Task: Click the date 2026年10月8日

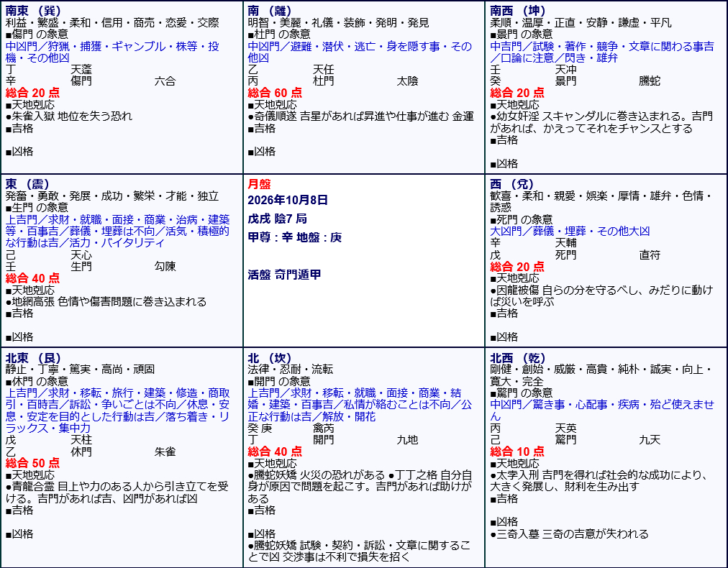Action: [288, 200]
